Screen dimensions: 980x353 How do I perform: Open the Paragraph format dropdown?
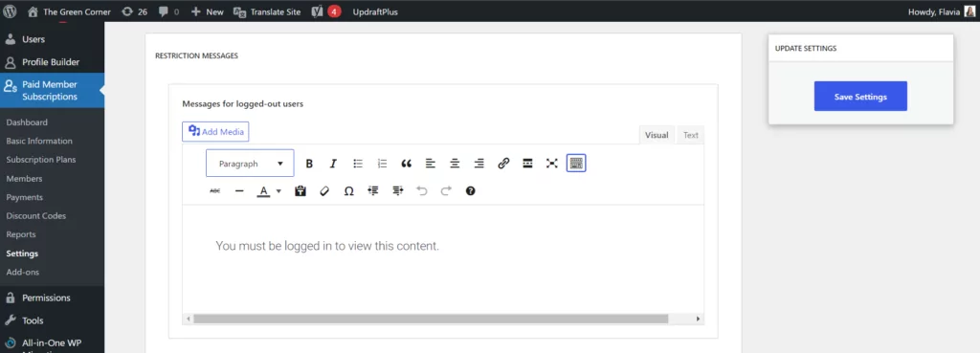click(x=250, y=163)
